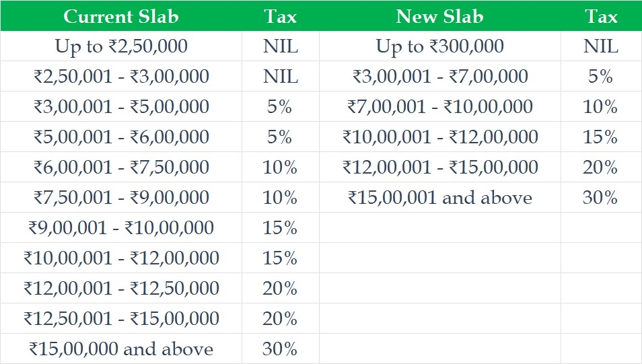The height and width of the screenshot is (364, 642).
Task: Select the ₹3,00,001 - ₹7,00,000 new slab cell
Action: [440, 77]
